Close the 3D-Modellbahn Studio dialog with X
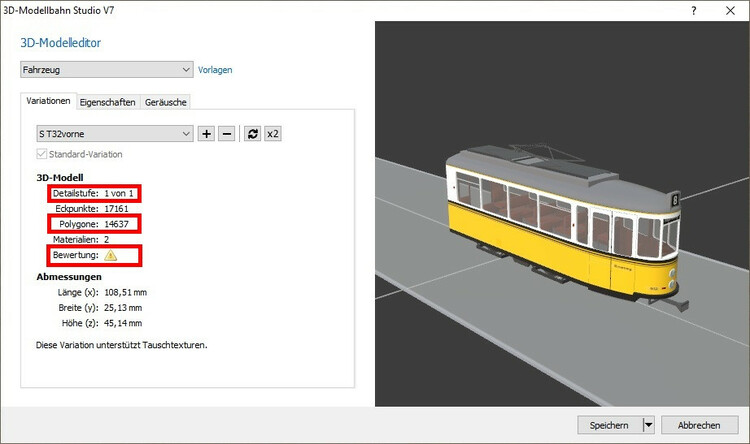Image resolution: width=750 pixels, height=444 pixels. [x=729, y=9]
